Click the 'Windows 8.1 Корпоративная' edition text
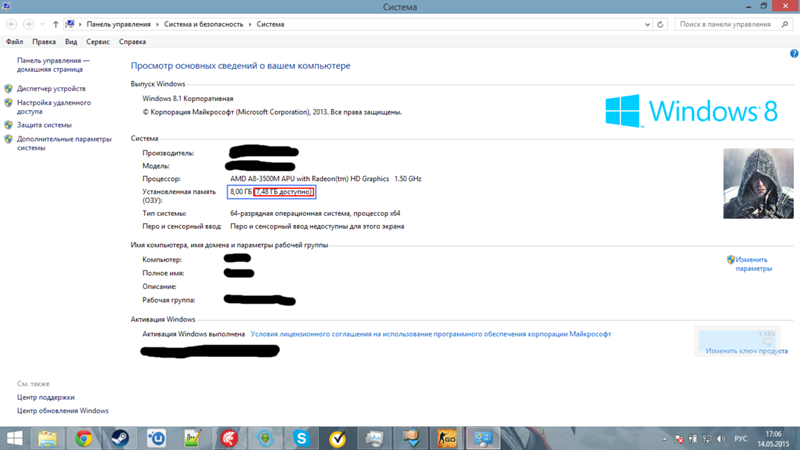 click(188, 99)
